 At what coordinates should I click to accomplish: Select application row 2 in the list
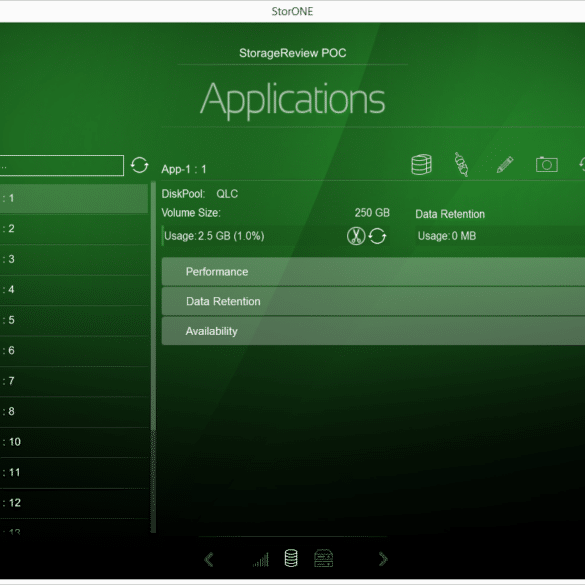[74, 229]
